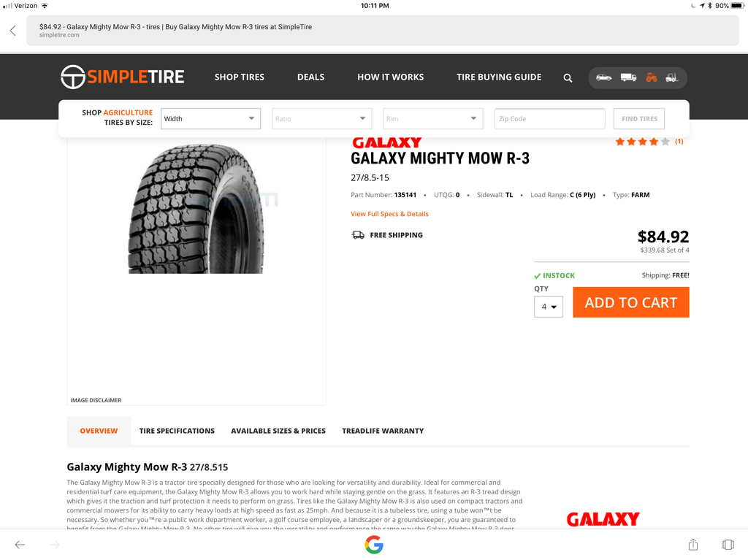Open the Deals menu item

(310, 77)
